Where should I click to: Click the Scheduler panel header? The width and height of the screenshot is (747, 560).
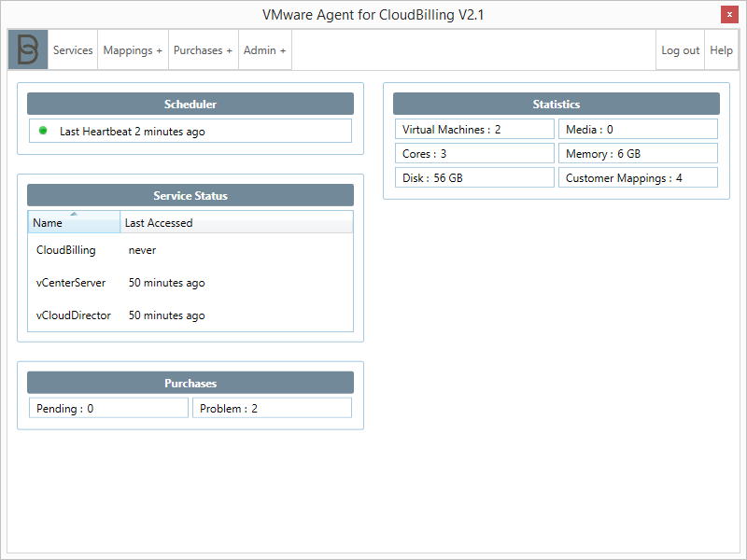point(190,104)
